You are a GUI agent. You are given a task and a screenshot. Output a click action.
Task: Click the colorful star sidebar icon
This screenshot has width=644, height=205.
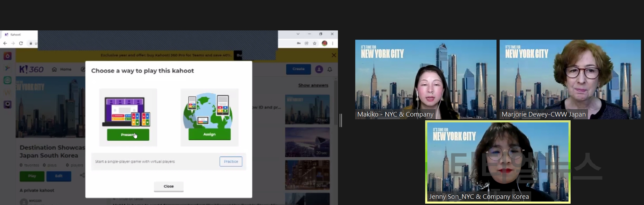[x=8, y=68]
